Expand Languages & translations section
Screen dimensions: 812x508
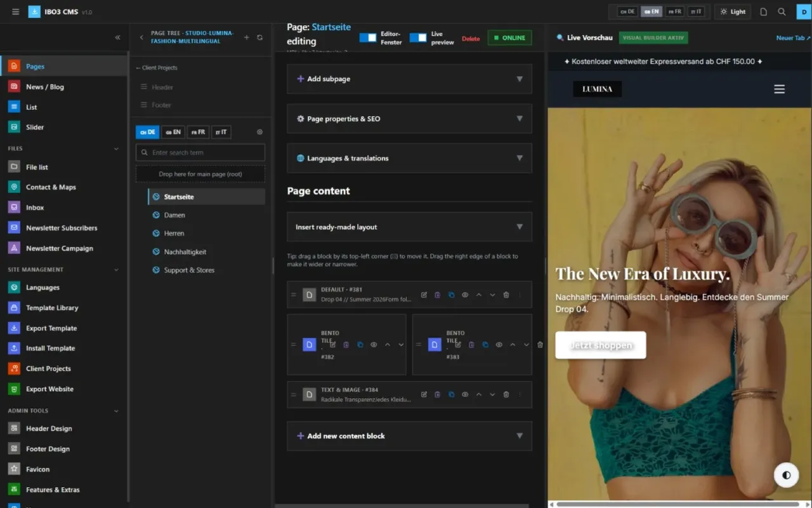click(x=409, y=158)
